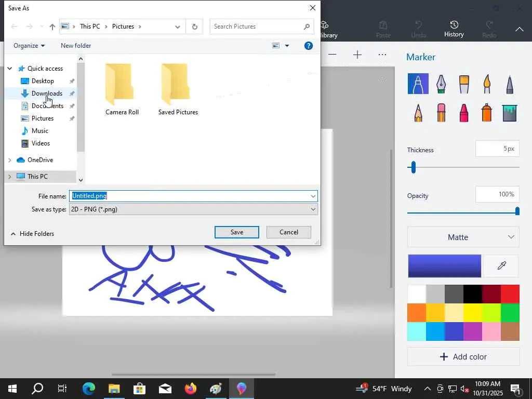Select the Pencil tool
The height and width of the screenshot is (399, 532).
(x=418, y=112)
